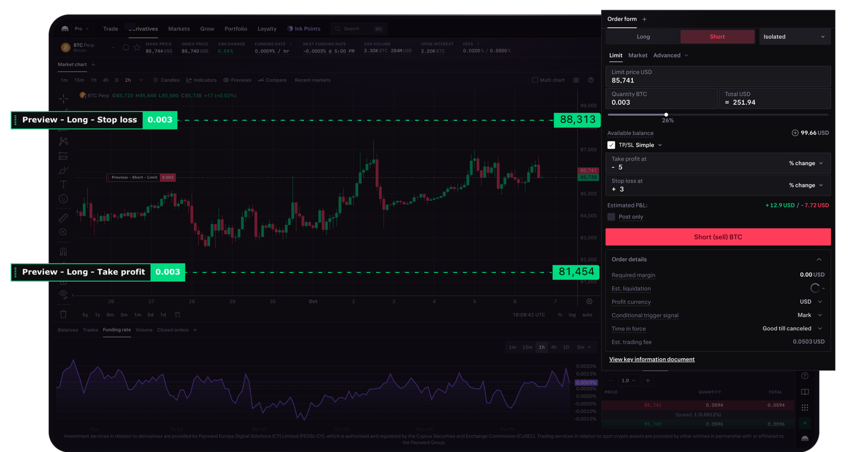The image size is (868, 452).
Task: Open the guide book icon in sidebar
Action: [805, 391]
